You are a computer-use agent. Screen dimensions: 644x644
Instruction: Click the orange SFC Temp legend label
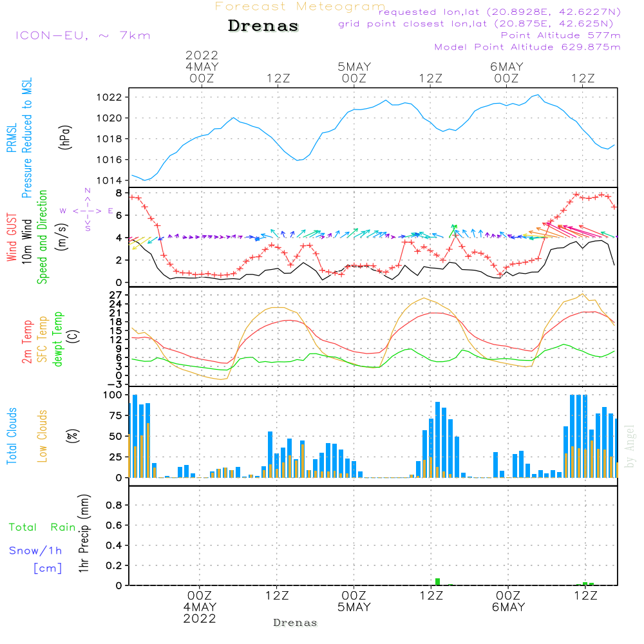click(43, 341)
